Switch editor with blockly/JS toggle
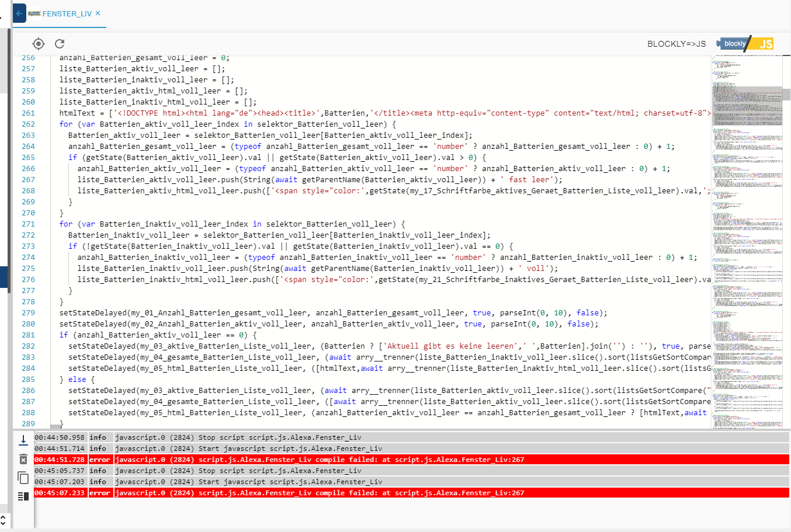The width and height of the screenshot is (791, 532). click(x=745, y=44)
